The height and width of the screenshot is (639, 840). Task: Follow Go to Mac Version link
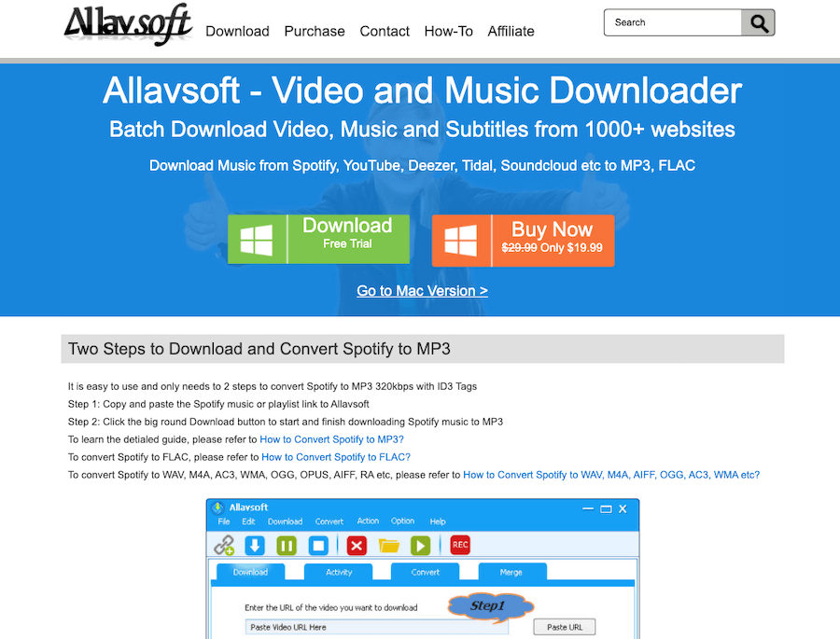coord(422,291)
